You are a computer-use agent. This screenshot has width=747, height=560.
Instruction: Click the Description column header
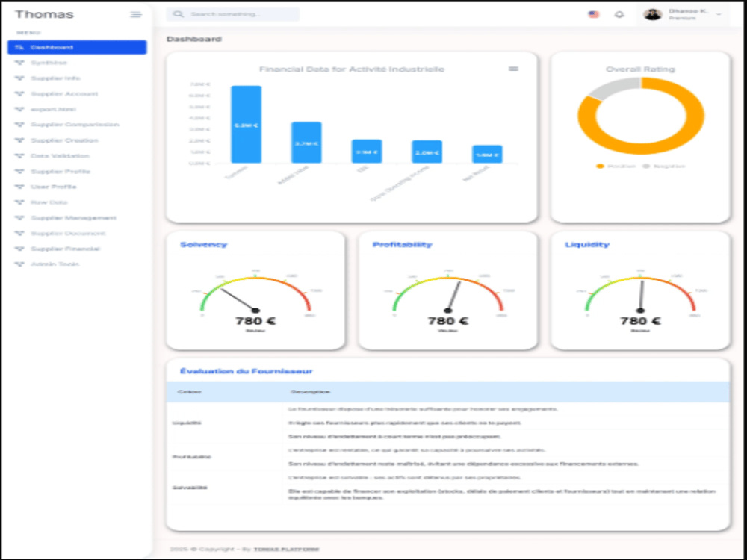pyautogui.click(x=310, y=392)
